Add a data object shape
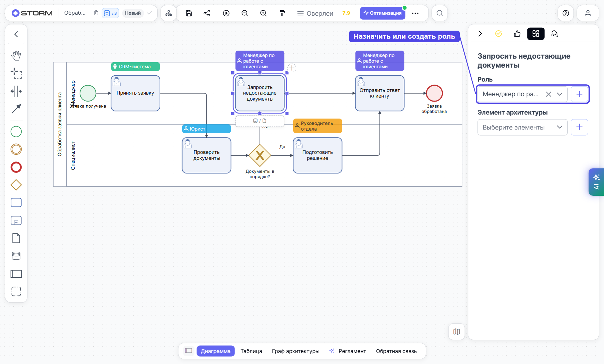The image size is (604, 364). coord(16,238)
